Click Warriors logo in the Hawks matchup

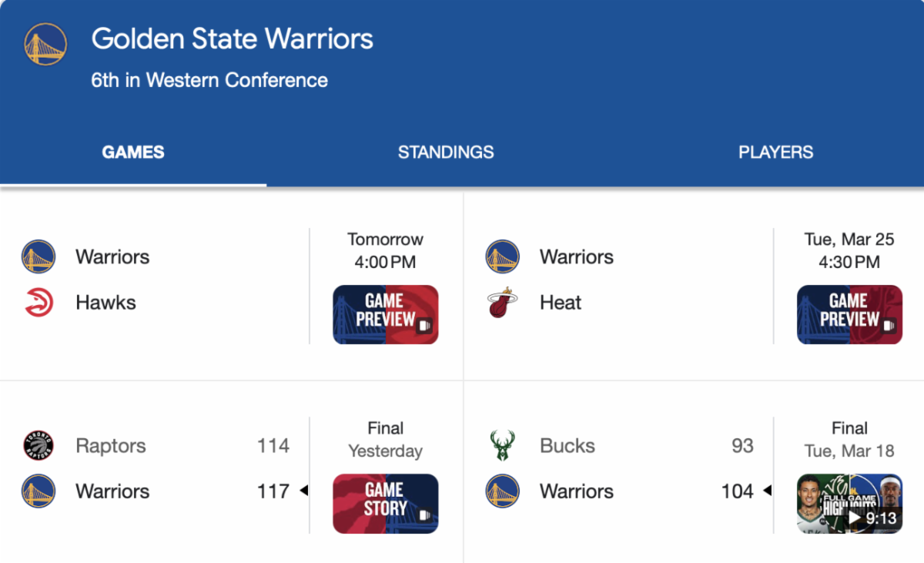point(38,256)
